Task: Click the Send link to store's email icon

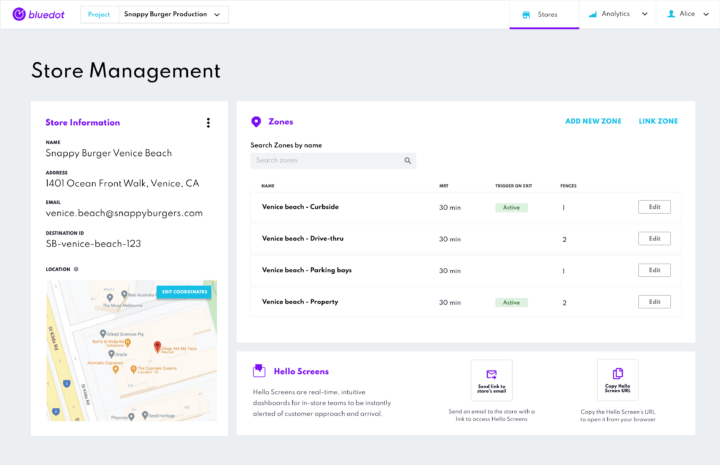Action: [491, 374]
